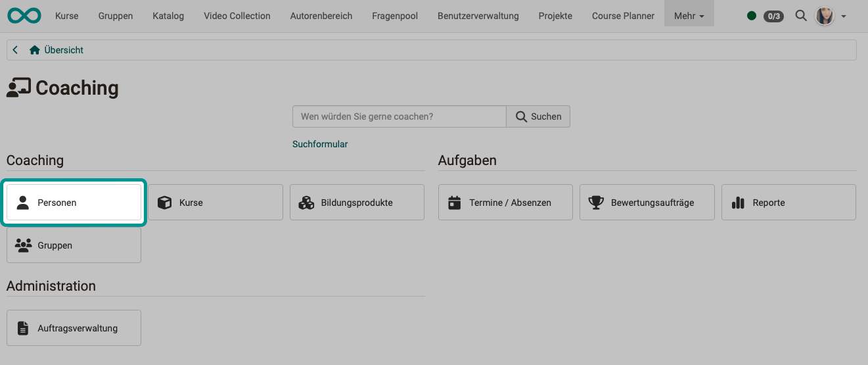Open the Auftragsverwaltung administration tile
868x365 pixels.
[74, 328]
